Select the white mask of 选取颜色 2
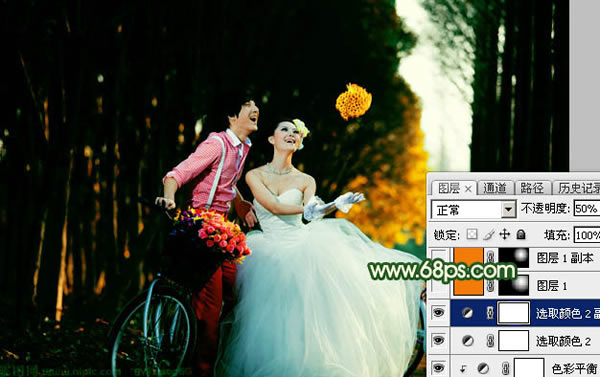Image resolution: width=600 pixels, height=377 pixels. click(x=514, y=341)
